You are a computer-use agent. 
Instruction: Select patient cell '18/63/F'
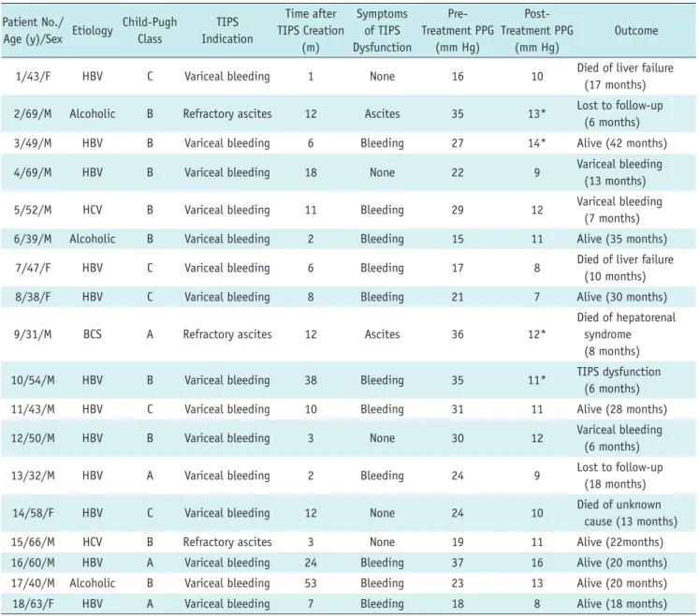33,604
